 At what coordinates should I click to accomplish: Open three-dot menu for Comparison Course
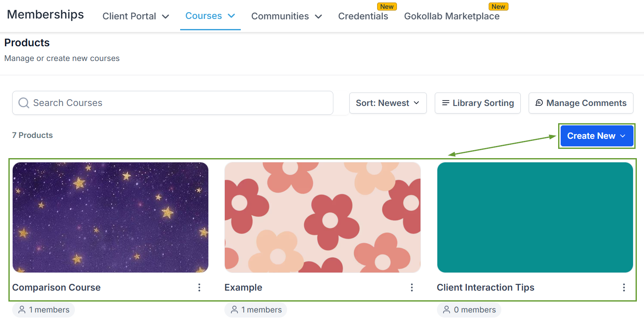click(199, 288)
